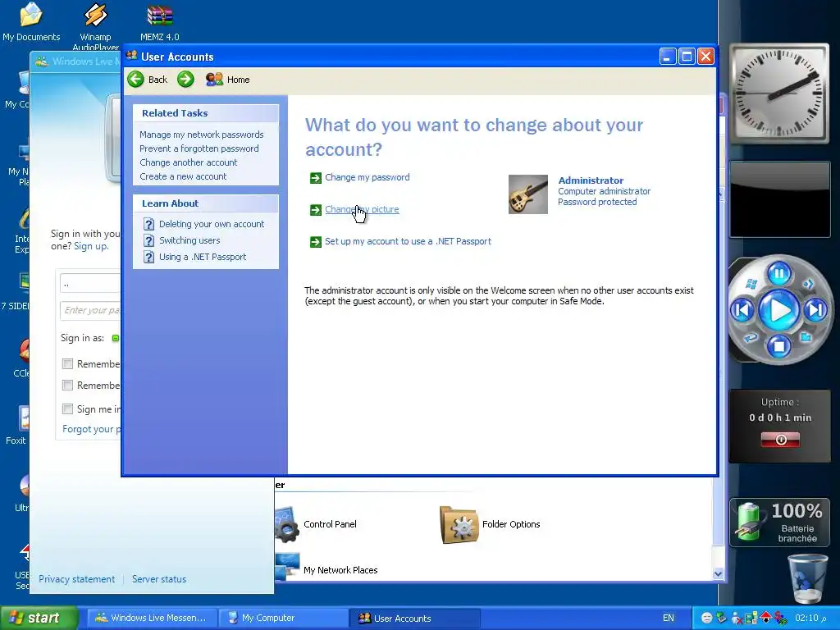Click help icon beside Switching users
This screenshot has width=840, height=630.
(149, 240)
